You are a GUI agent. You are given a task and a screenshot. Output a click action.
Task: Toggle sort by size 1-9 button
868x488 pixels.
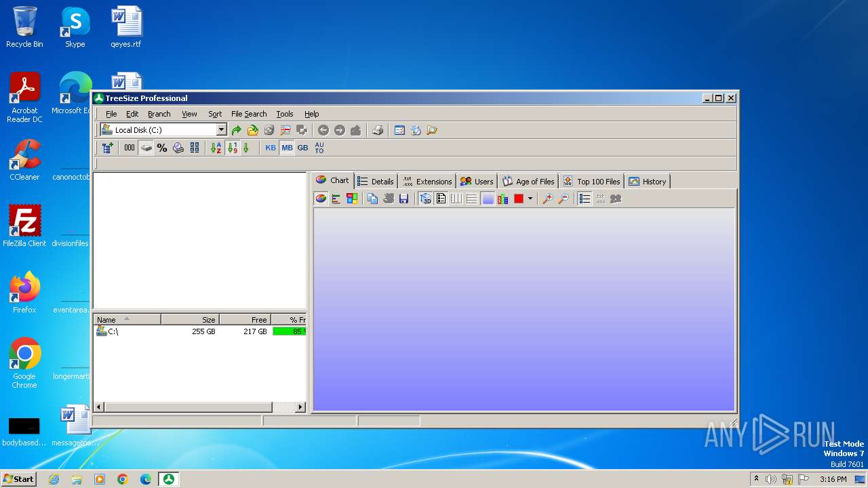(232, 148)
